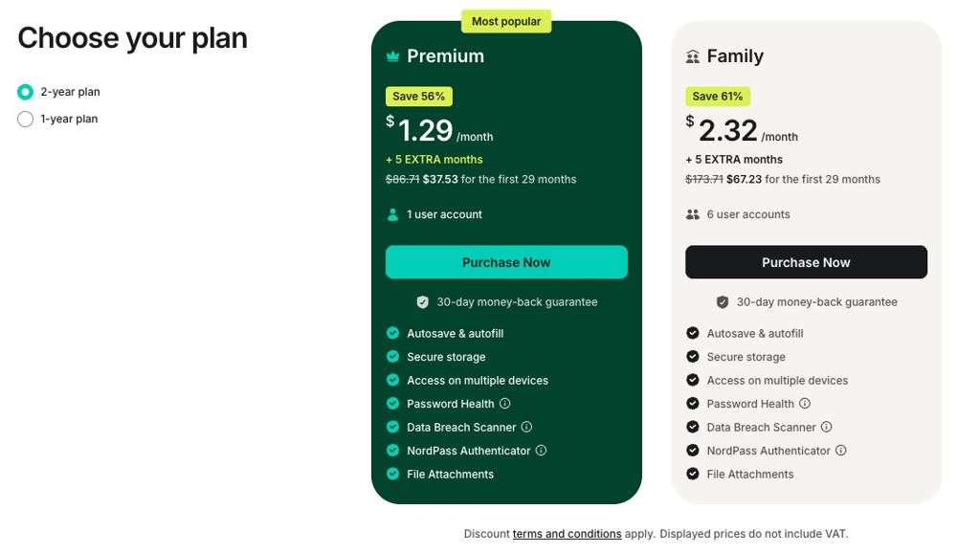Click Family Password Health info icon
Image resolution: width=980 pixels, height=553 pixels.
pyautogui.click(x=805, y=404)
